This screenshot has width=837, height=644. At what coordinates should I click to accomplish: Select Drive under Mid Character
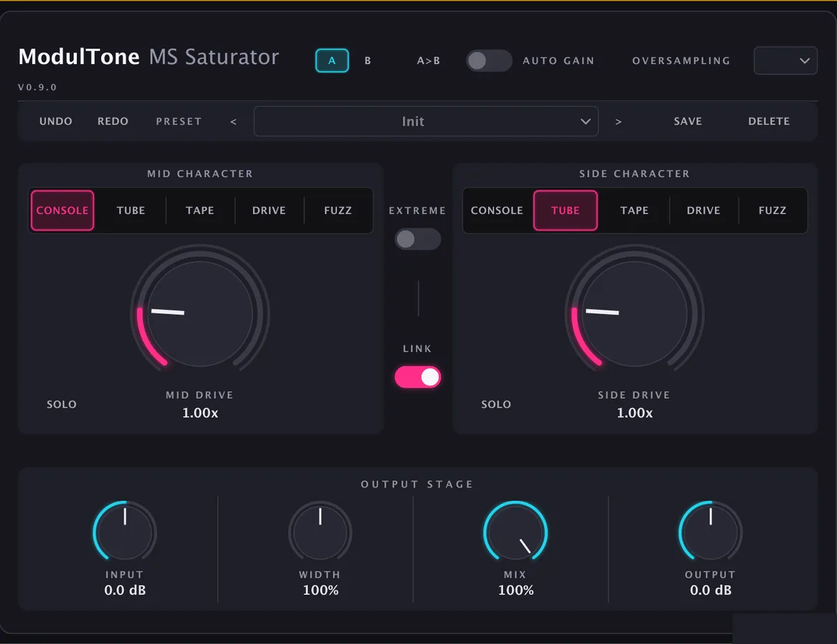pyautogui.click(x=269, y=210)
